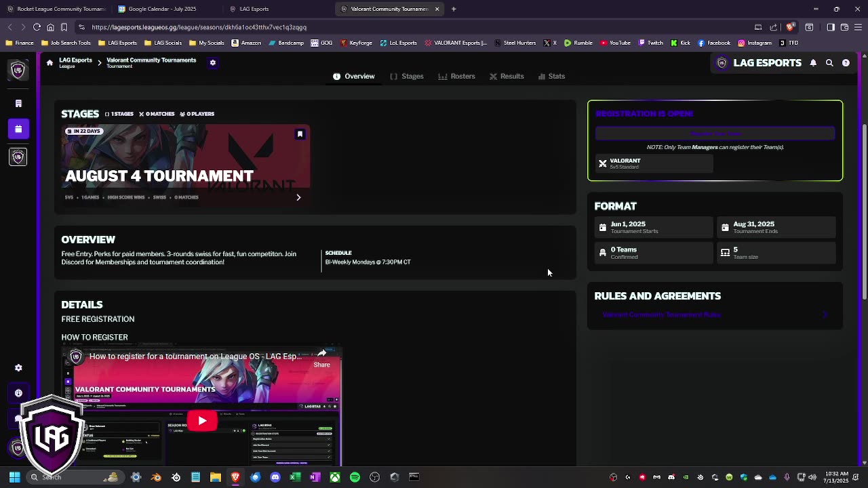Click the home icon in breadcrumb

(50, 62)
